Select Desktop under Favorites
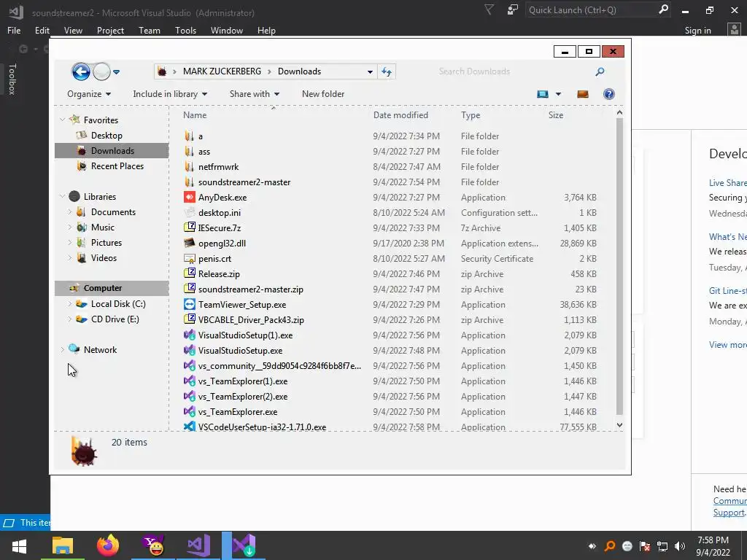 click(107, 135)
